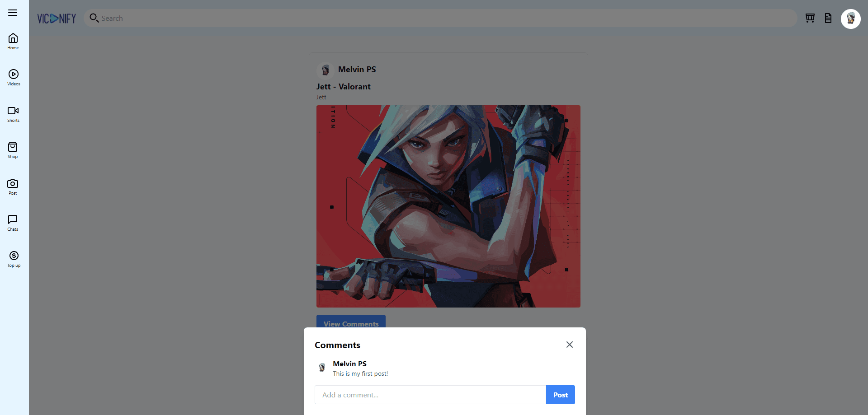868x415 pixels.
Task: Click commenter avatar in Comments
Action: (x=322, y=367)
